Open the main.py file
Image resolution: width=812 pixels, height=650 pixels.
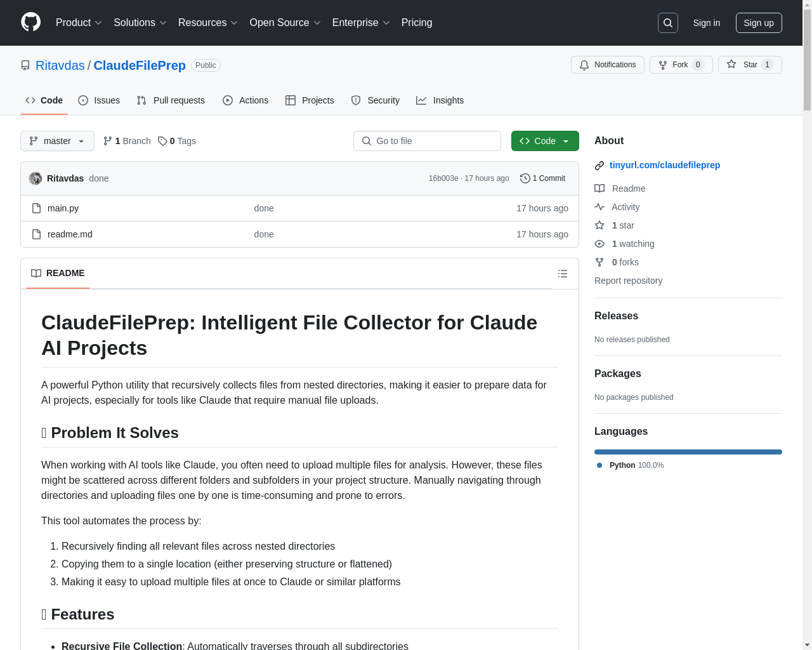63,208
